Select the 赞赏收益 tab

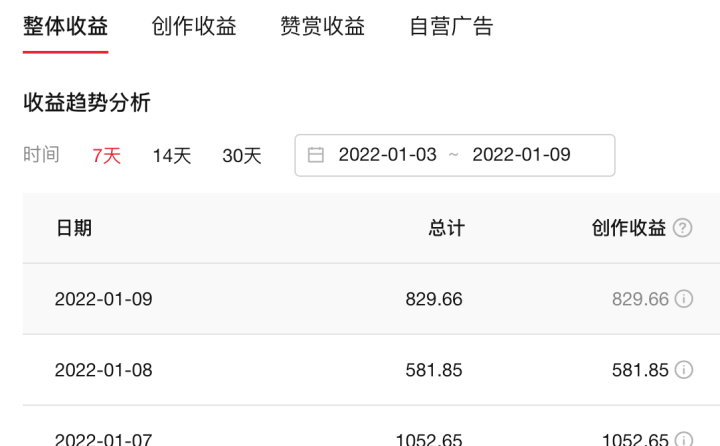click(322, 27)
